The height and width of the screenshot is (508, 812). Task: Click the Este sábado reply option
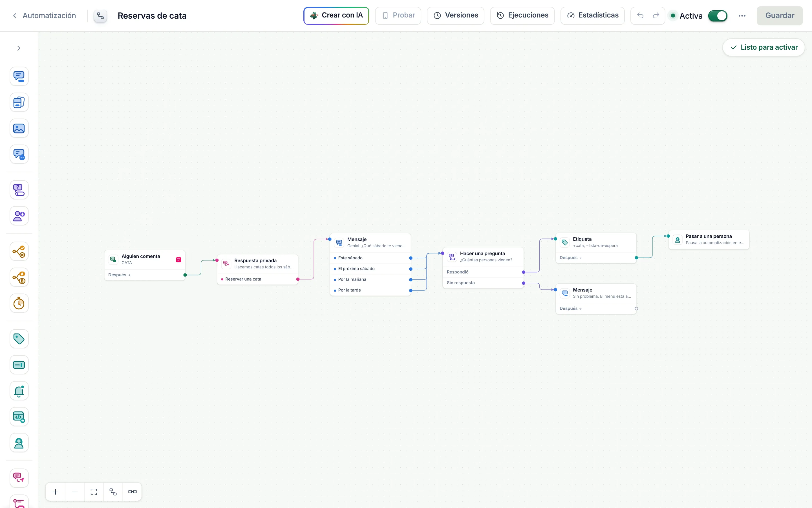370,258
